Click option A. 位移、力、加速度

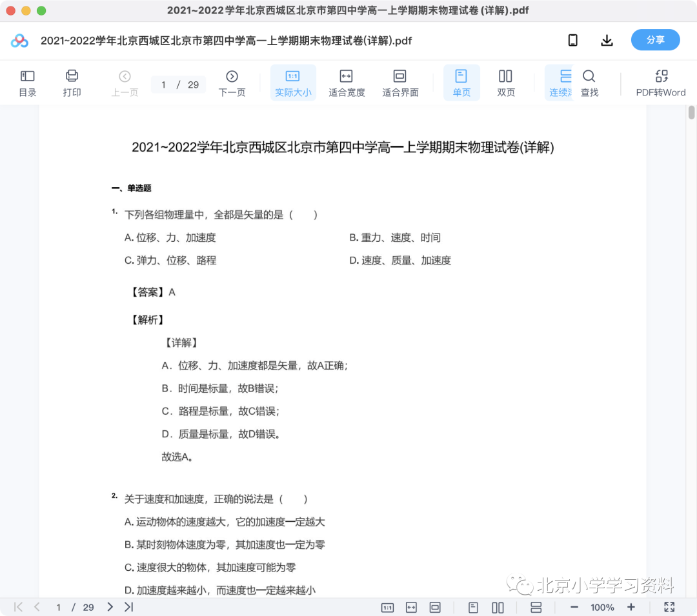pyautogui.click(x=170, y=237)
